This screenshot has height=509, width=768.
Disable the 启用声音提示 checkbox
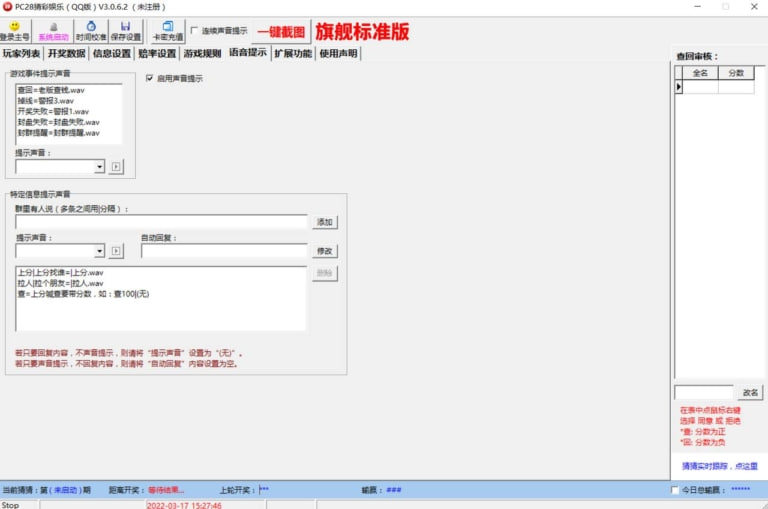pos(150,78)
